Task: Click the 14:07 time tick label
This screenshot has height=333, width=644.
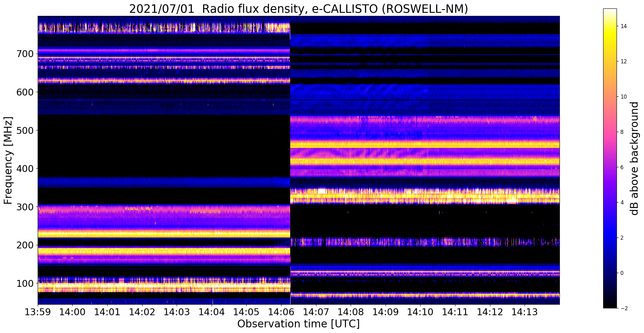Action: (316, 312)
